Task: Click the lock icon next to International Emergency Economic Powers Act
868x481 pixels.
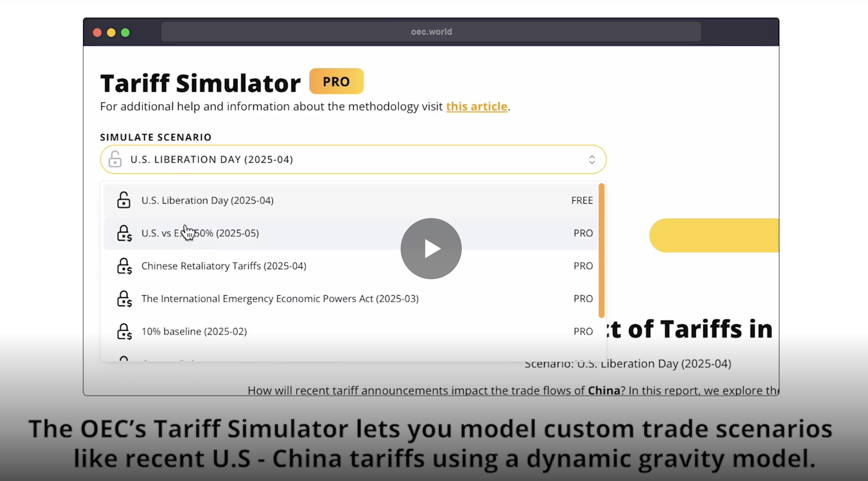Action: click(124, 298)
